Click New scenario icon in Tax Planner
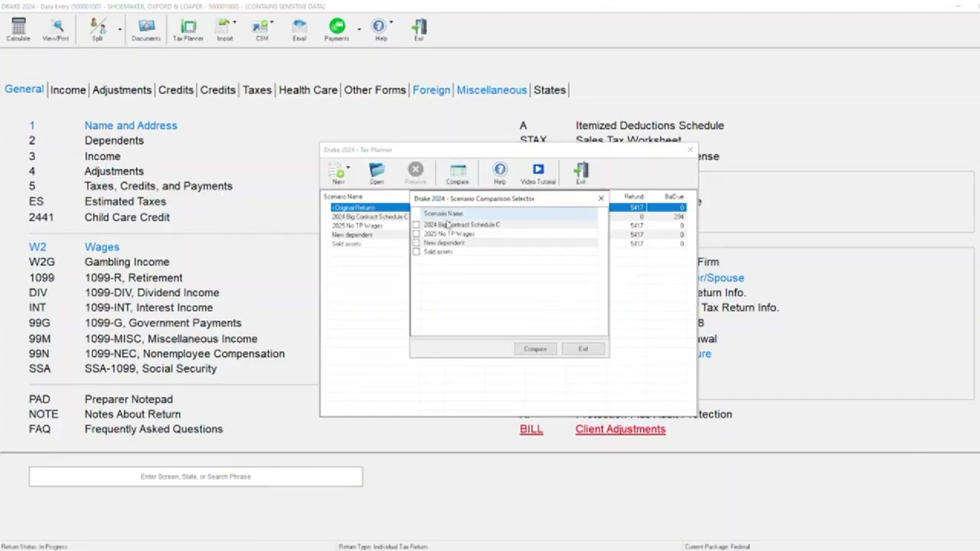The image size is (980, 551). pos(338,173)
